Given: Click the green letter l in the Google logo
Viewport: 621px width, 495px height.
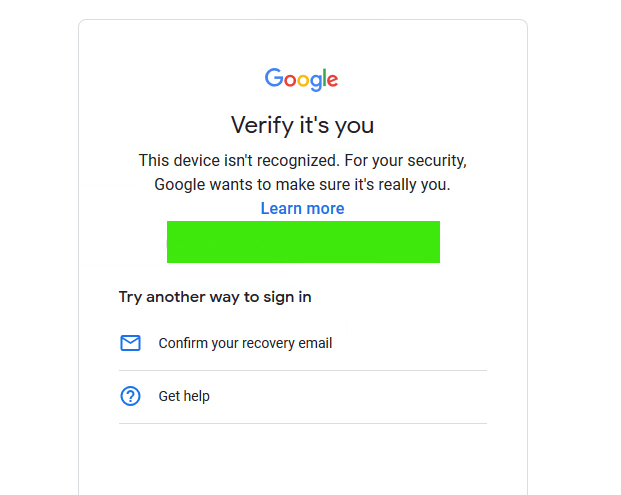Looking at the screenshot, I should click(323, 78).
